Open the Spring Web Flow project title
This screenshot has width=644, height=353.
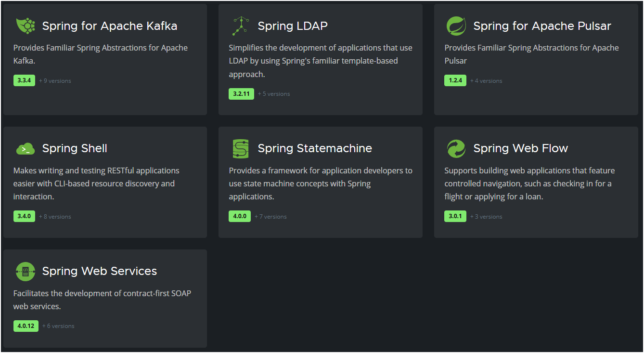[x=521, y=148]
